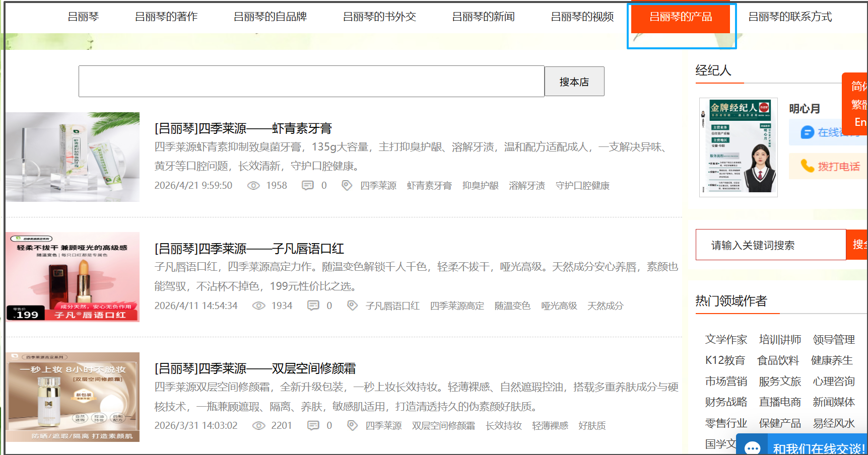Switch to 吕丽琴的著作 tab
The width and height of the screenshot is (868, 455).
click(x=166, y=17)
